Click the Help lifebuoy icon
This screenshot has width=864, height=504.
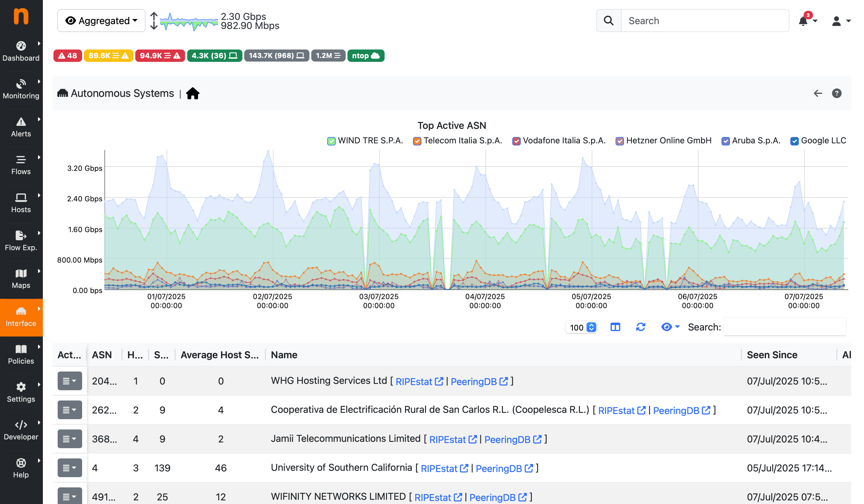pyautogui.click(x=21, y=463)
